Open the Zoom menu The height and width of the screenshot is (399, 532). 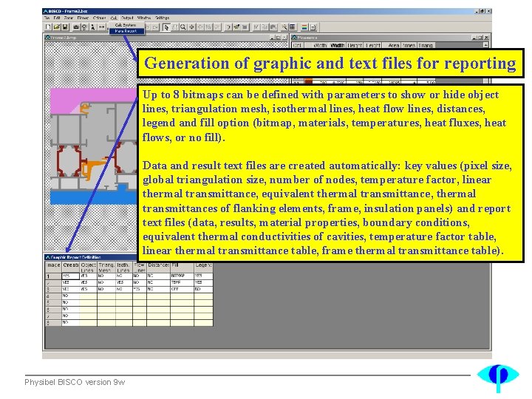69,18
